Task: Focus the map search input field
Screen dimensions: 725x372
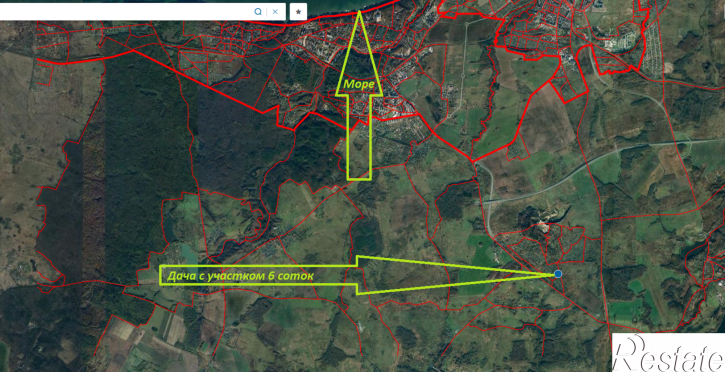Action: tap(125, 12)
